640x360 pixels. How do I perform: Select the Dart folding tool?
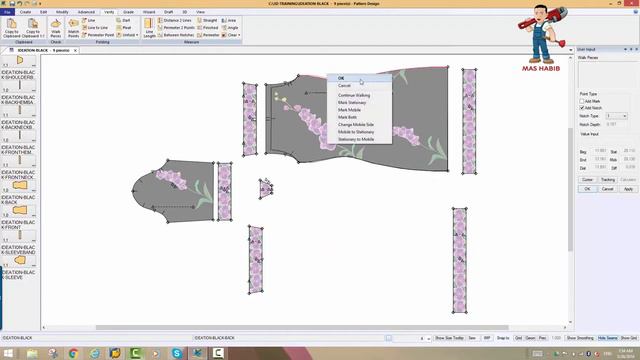tap(123, 20)
